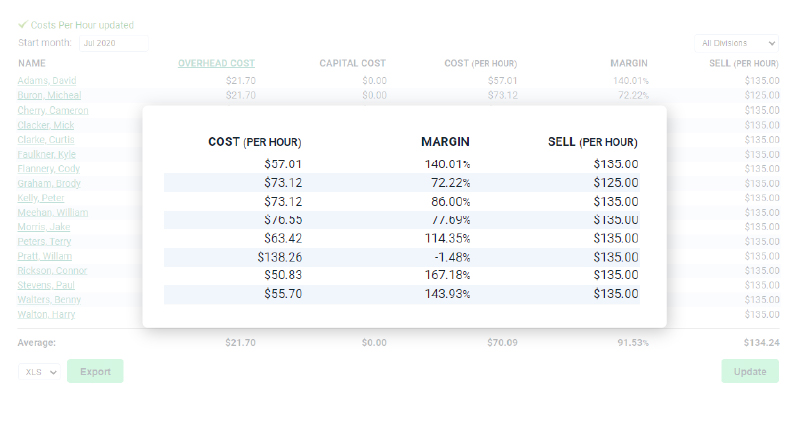Select the popup $125.00 sell value
This screenshot has height=434, width=800.
(616, 183)
